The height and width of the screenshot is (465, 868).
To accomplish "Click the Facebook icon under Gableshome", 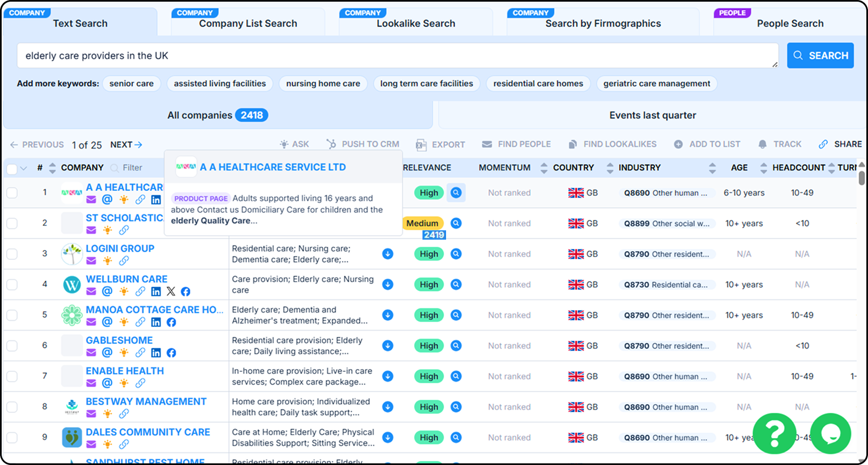I will (x=171, y=353).
